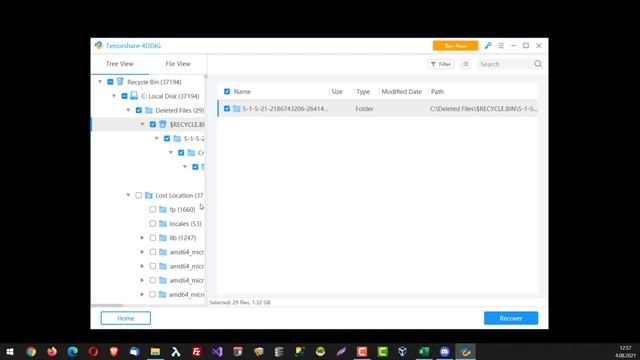Viewport: 640px width, 360px height.
Task: Sort by Name column header
Action: (242, 91)
